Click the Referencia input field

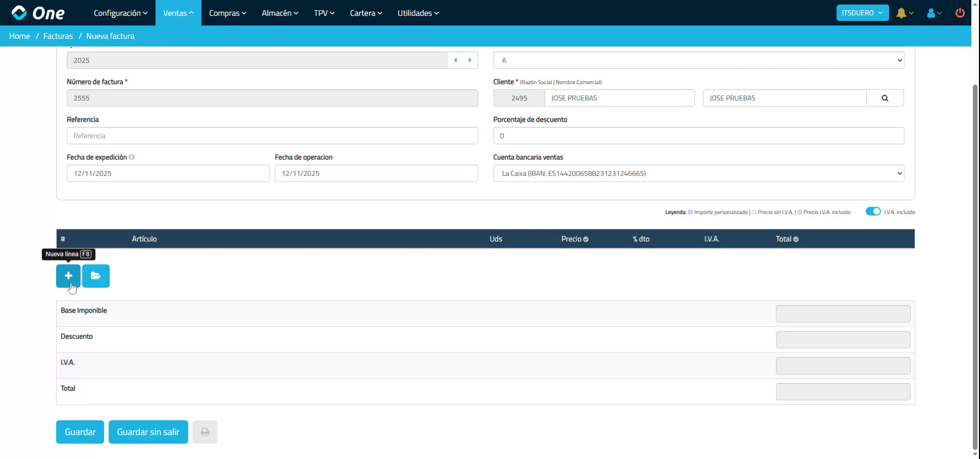[272, 136]
